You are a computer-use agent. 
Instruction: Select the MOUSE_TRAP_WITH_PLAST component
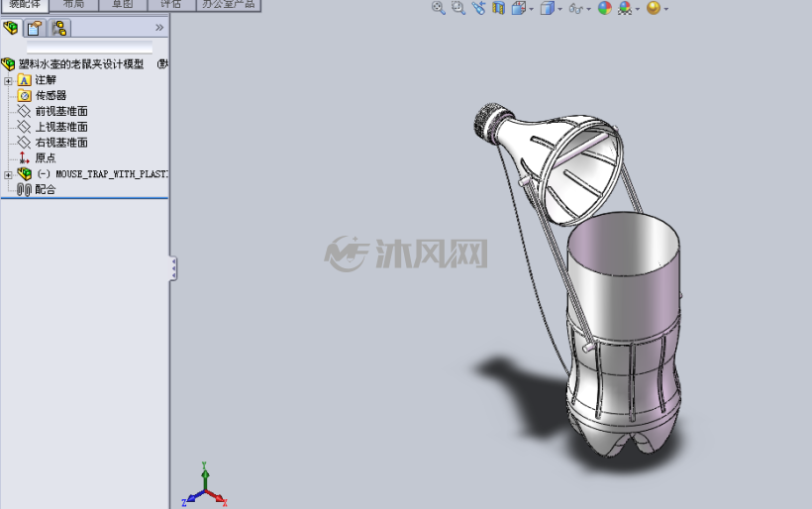[x=103, y=174]
